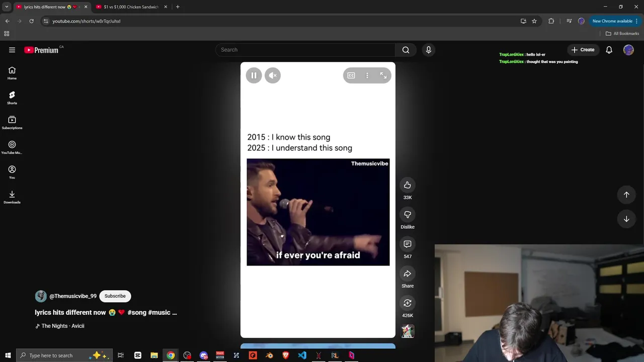Open YouTube notifications with the bell icon

point(609,50)
